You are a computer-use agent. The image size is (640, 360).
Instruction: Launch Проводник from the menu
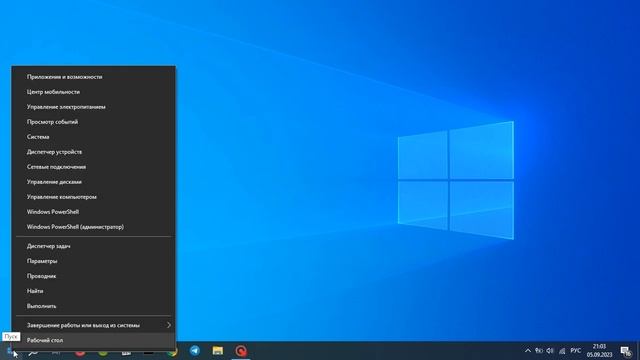(93, 276)
